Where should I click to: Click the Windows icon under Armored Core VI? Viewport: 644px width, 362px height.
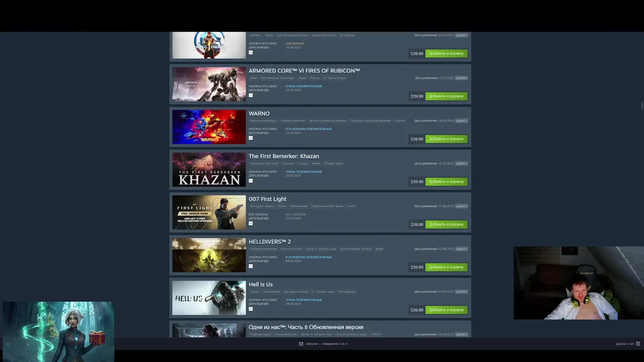pos(251,95)
